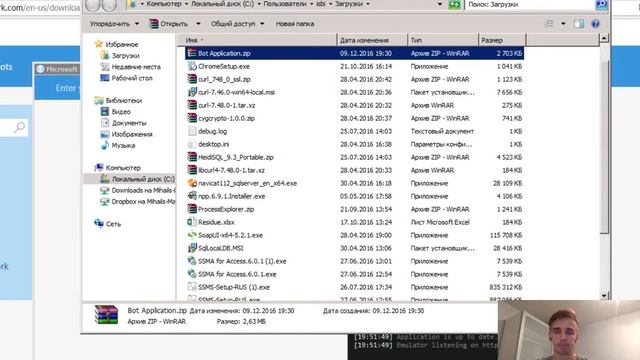Viewport: 640px width, 360px height.
Task: Select curl_748_0_ssl.zip archive icon
Action: click(x=192, y=79)
